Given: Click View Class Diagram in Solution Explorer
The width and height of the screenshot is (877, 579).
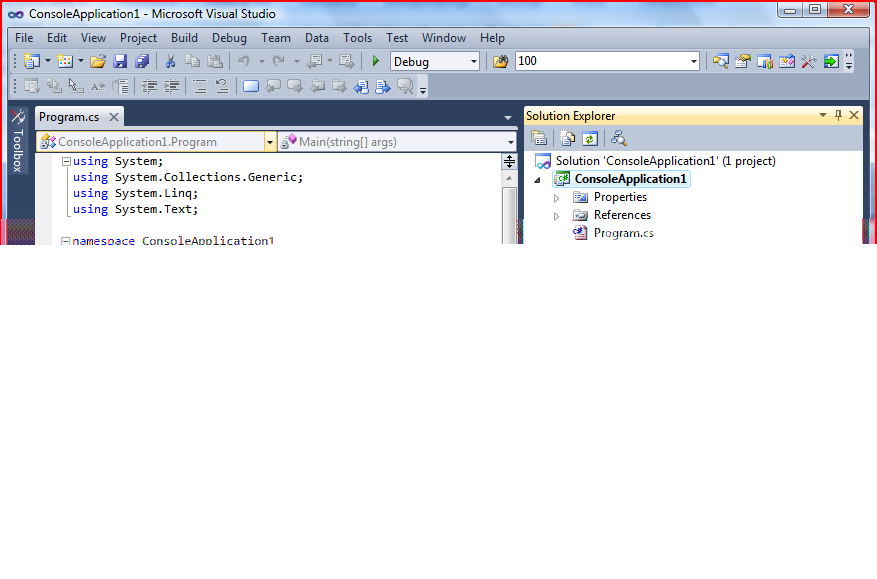Looking at the screenshot, I should (x=619, y=138).
